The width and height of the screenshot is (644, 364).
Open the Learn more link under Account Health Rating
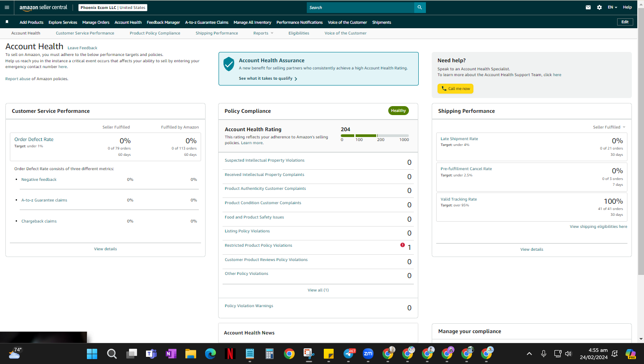(x=252, y=143)
